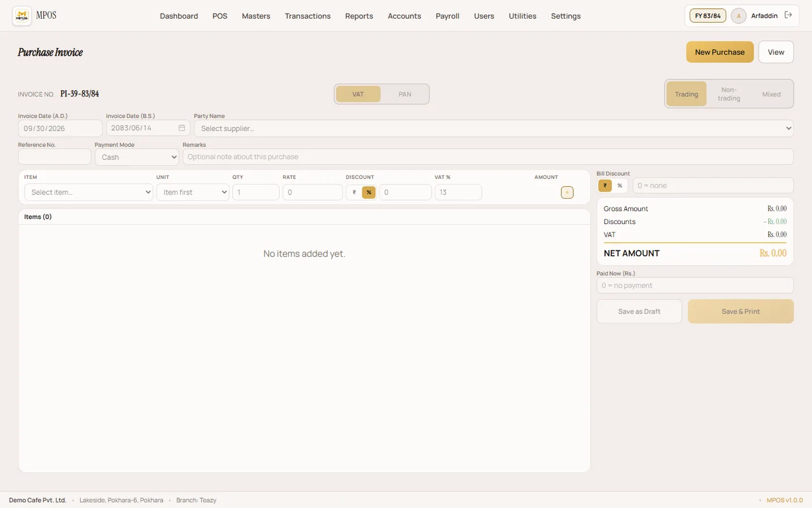Click the plus add-item button icon
Screen dimensions: 812x508
pos(567,192)
